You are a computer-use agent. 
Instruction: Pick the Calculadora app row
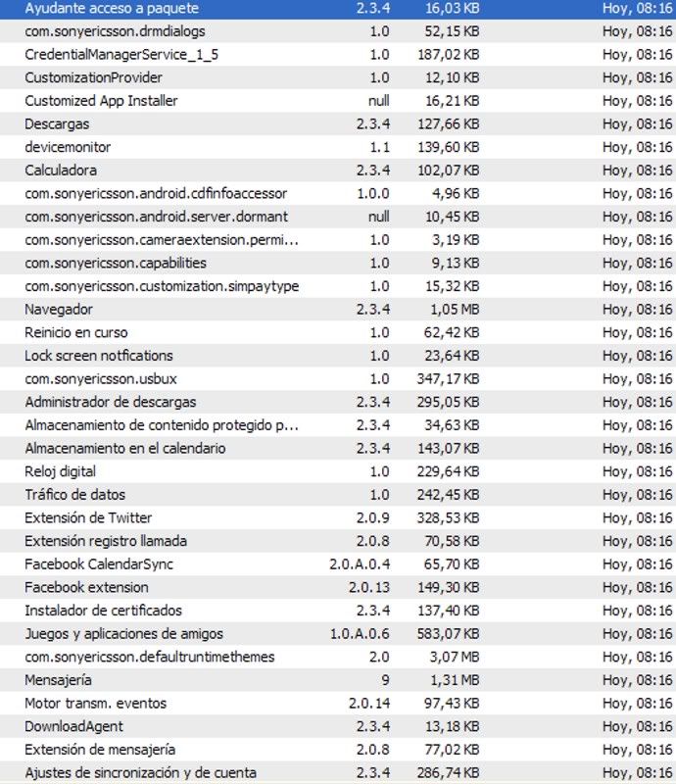click(x=338, y=171)
